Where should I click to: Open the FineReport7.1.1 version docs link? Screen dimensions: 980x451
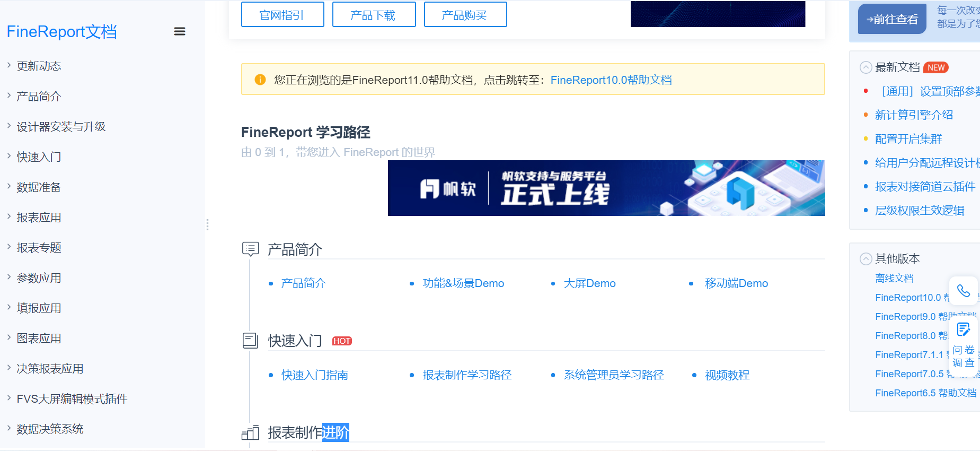(x=912, y=355)
